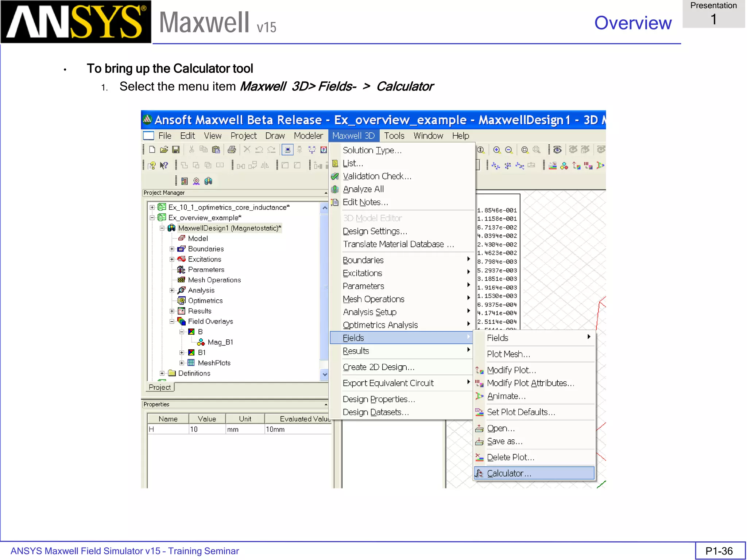The height and width of the screenshot is (560, 747).
Task: Click the red Q queue icon
Action: (324, 149)
